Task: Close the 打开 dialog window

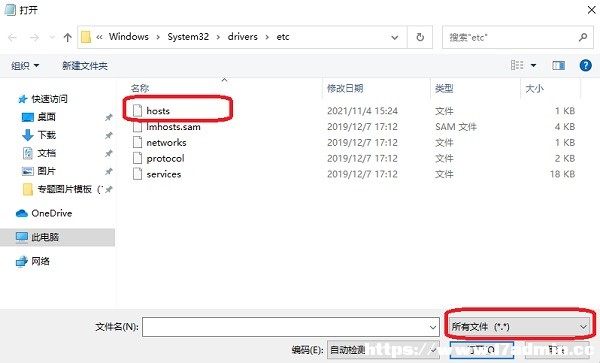Action: tap(592, 10)
